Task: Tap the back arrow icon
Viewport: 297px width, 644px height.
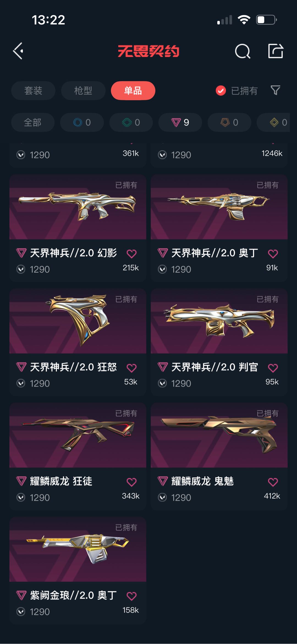Action: pyautogui.click(x=18, y=51)
